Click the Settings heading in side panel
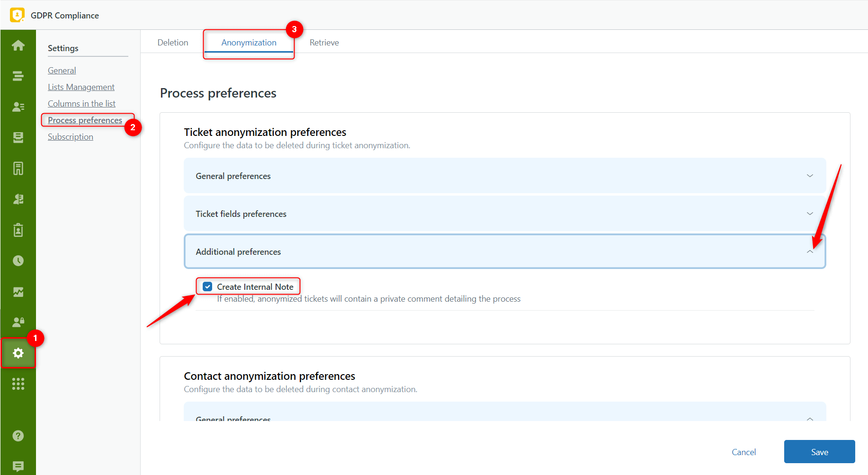The width and height of the screenshot is (868, 475). point(63,48)
